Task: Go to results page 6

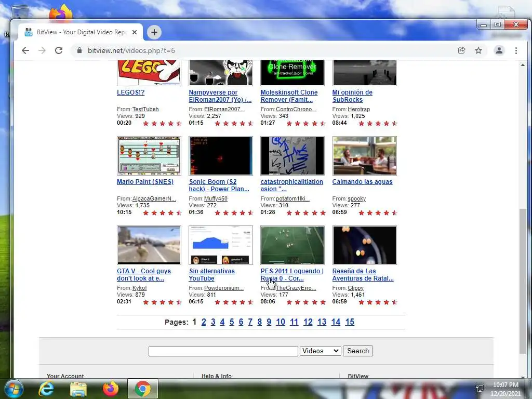Action: 241,322
